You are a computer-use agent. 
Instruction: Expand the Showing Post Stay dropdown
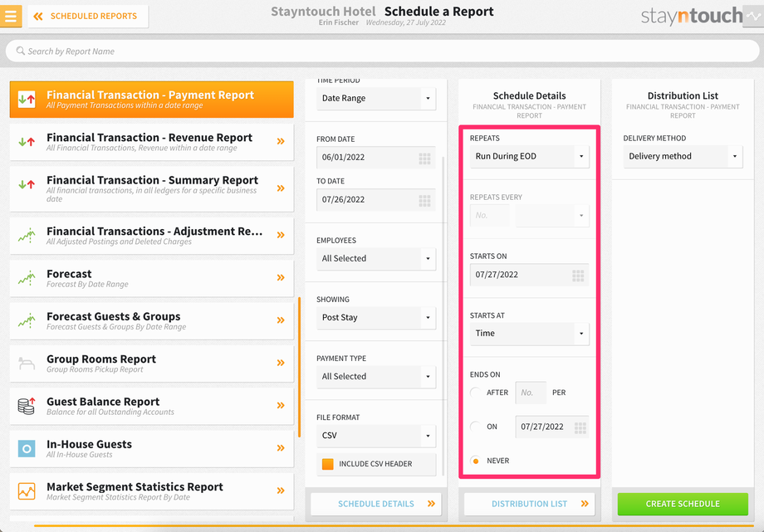coord(376,318)
